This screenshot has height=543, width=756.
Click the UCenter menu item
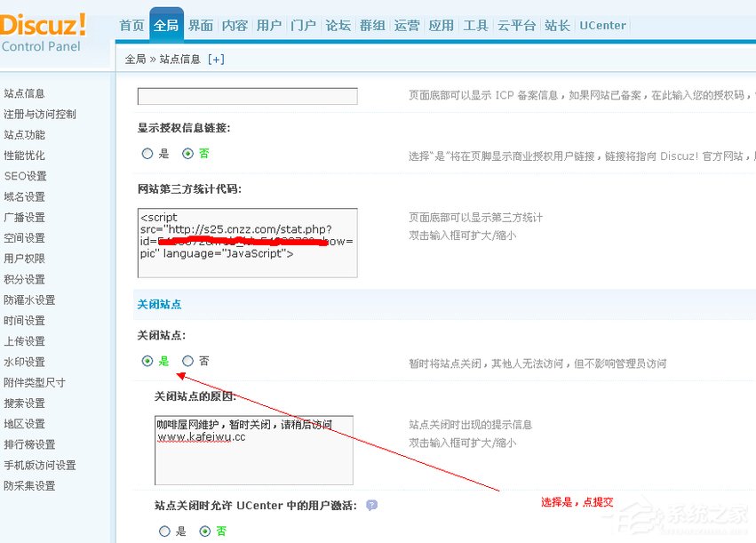pyautogui.click(x=602, y=26)
